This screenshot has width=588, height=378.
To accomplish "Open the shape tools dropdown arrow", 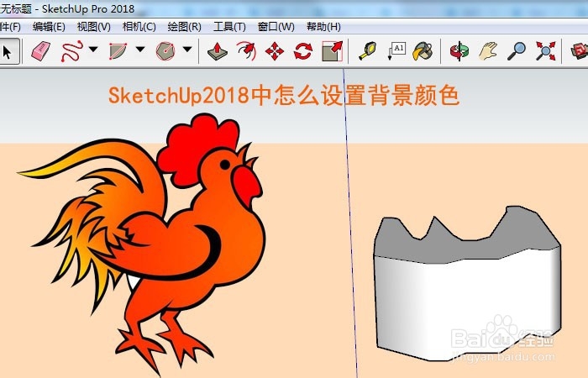I will point(187,49).
